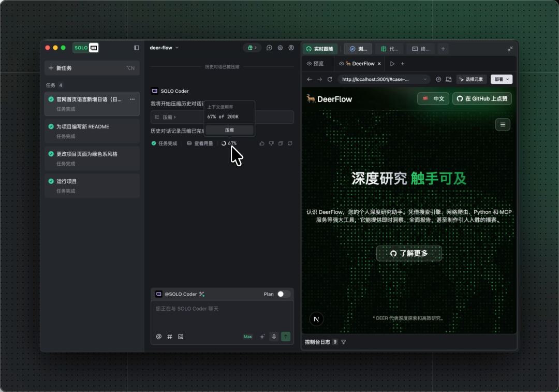This screenshot has height=392, width=559.
Task: Create a new task with 新任务
Action: point(92,68)
